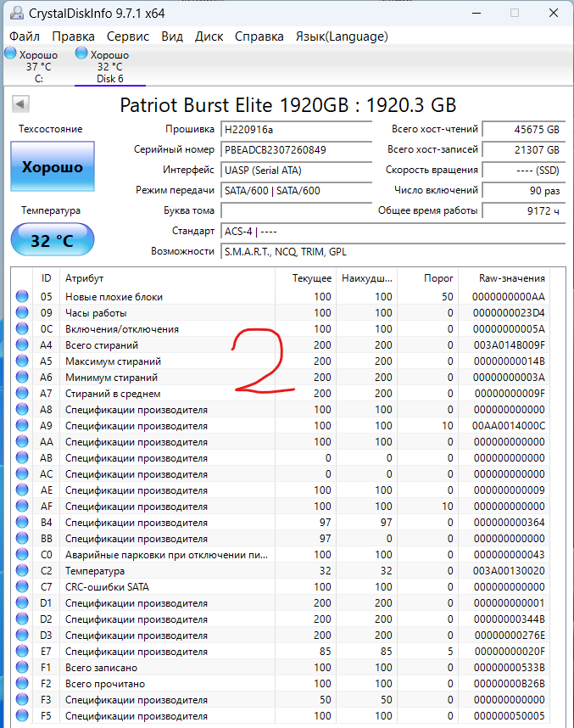Open the Правка menu
This screenshot has height=728, width=574.
(73, 36)
